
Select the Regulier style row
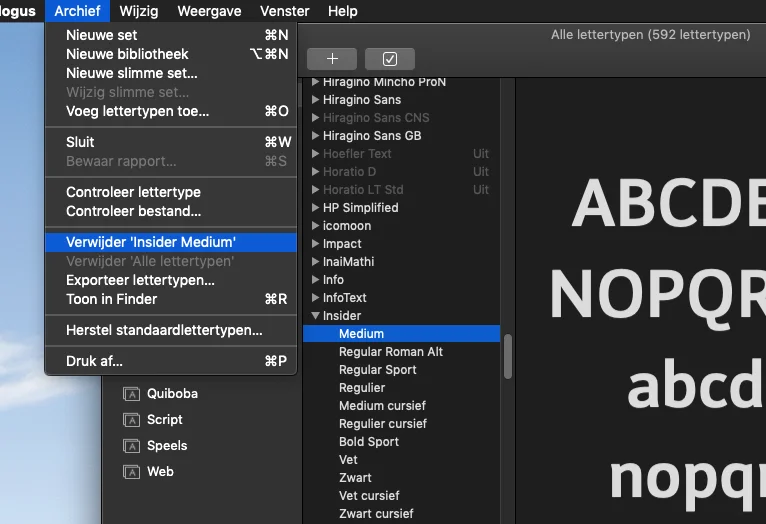click(x=401, y=388)
